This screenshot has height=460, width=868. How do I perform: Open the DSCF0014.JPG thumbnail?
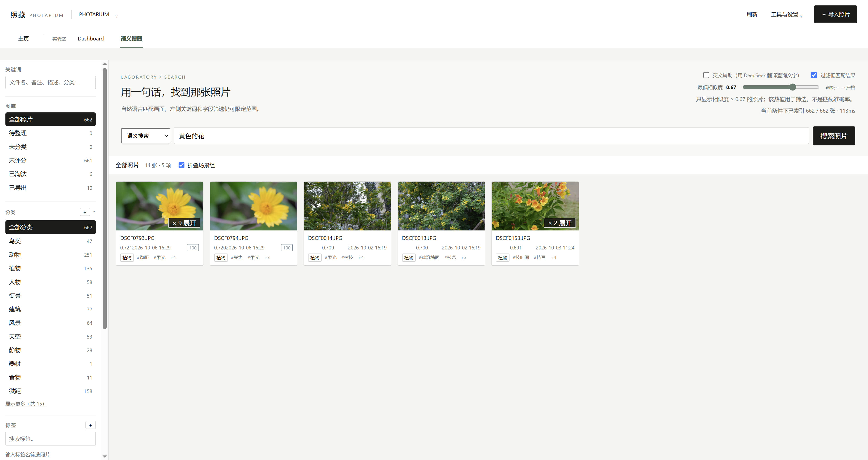pos(347,206)
